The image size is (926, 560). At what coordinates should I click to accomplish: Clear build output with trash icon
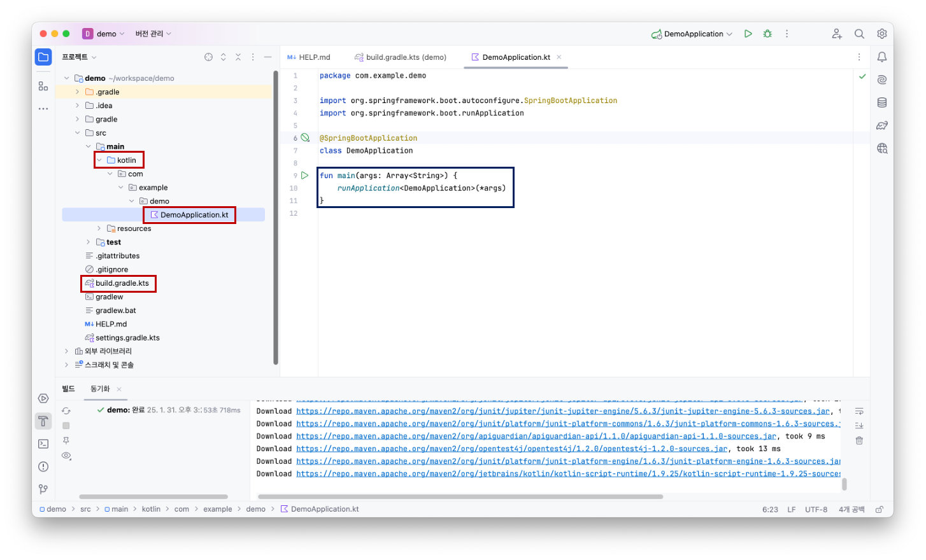859,440
